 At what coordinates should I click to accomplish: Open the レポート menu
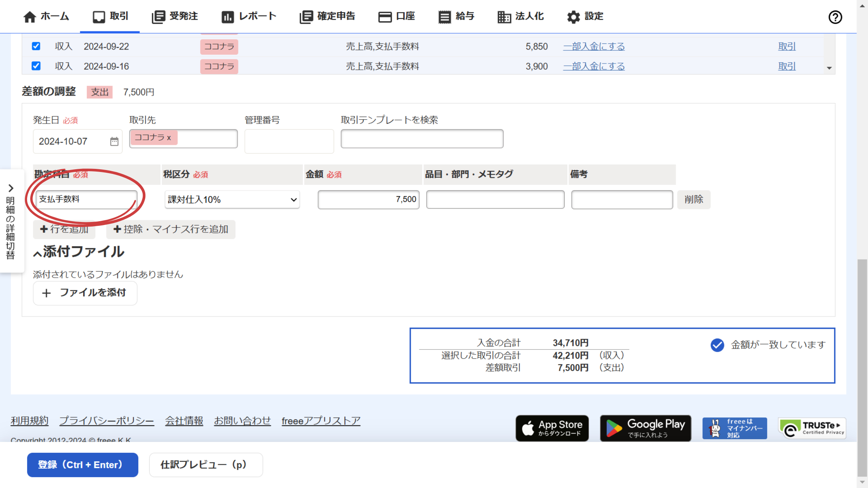(249, 16)
